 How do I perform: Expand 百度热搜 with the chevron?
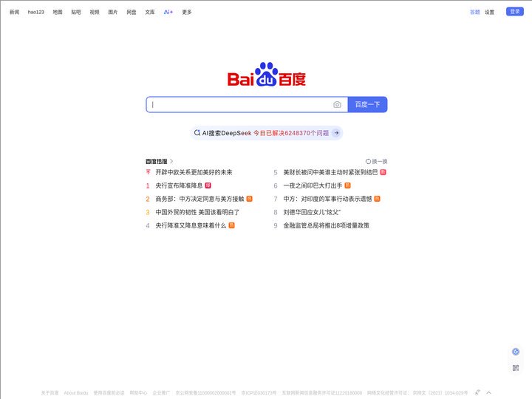(171, 161)
